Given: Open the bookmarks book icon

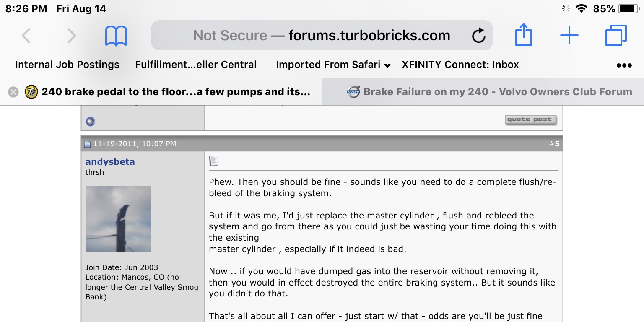Looking at the screenshot, I should point(116,36).
